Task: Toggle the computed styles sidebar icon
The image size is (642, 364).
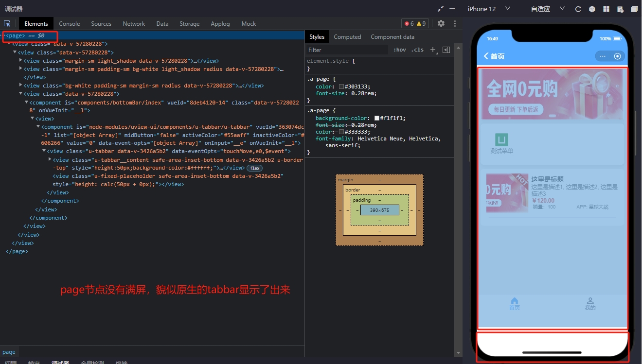Action: coord(446,50)
